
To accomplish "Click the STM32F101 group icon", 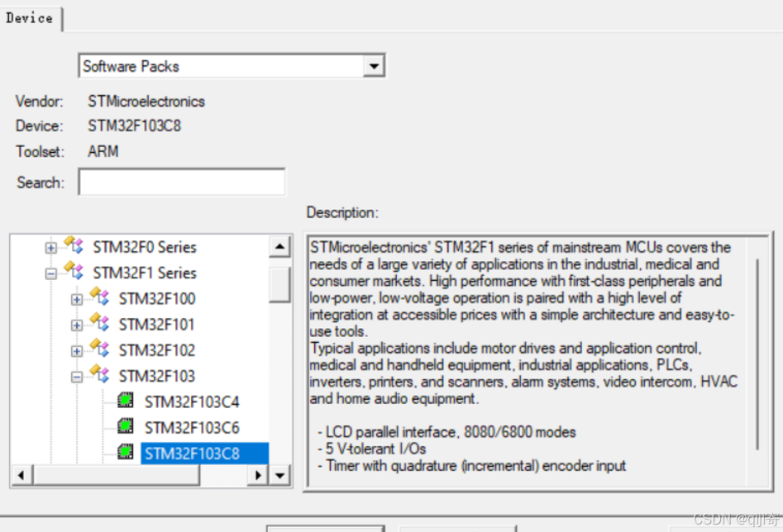I will (100, 322).
